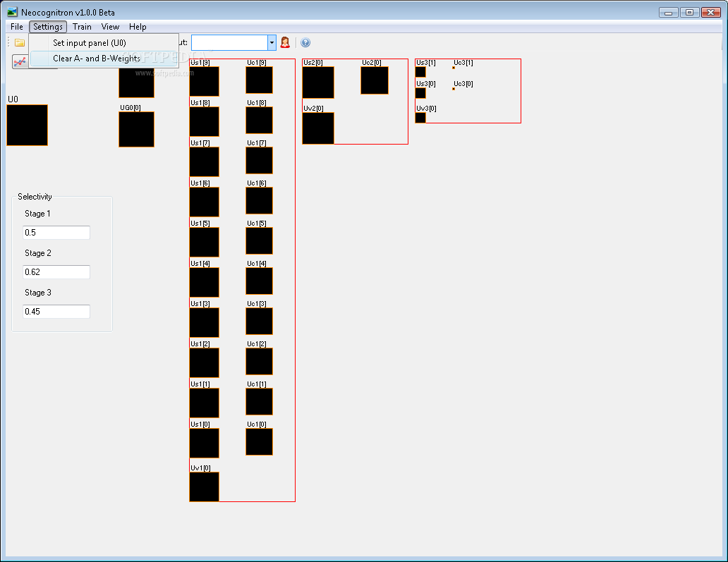
Task: Select the Uc2[0] plane
Action: 375,80
